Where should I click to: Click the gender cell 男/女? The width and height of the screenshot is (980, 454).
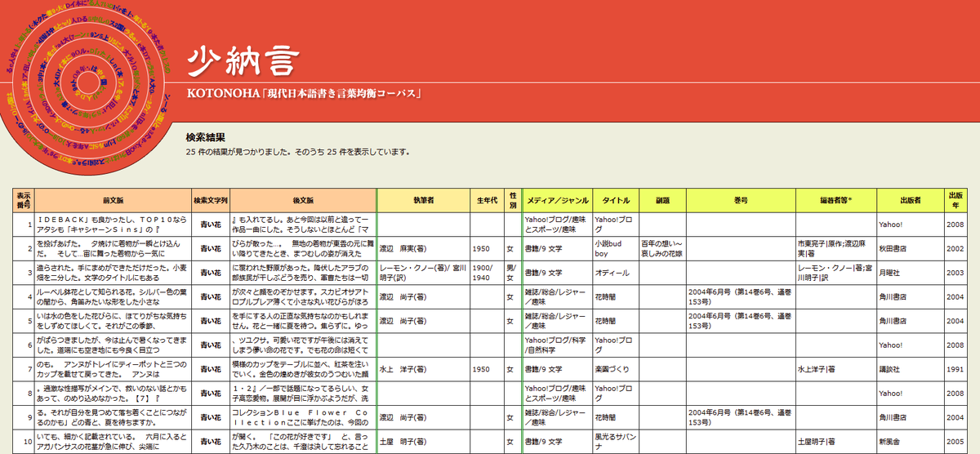click(x=512, y=273)
